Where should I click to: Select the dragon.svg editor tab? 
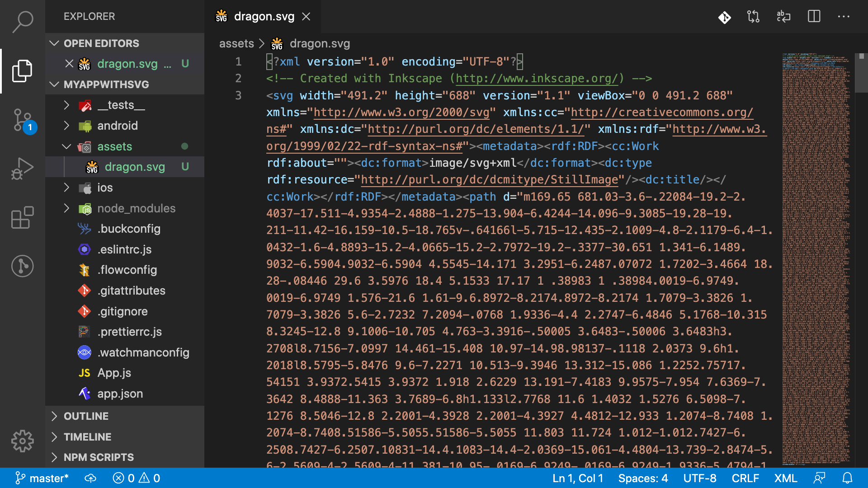point(264,17)
